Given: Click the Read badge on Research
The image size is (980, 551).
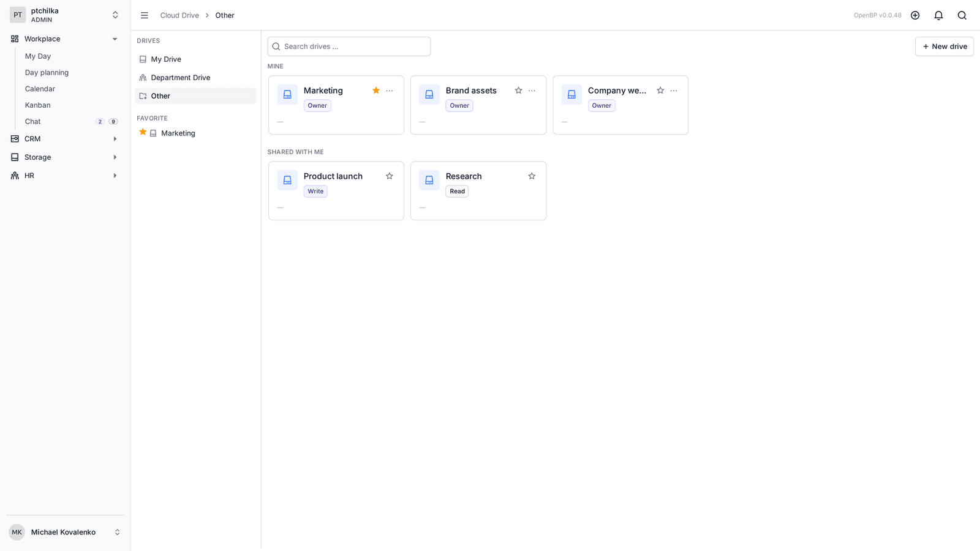Looking at the screenshot, I should pyautogui.click(x=457, y=192).
